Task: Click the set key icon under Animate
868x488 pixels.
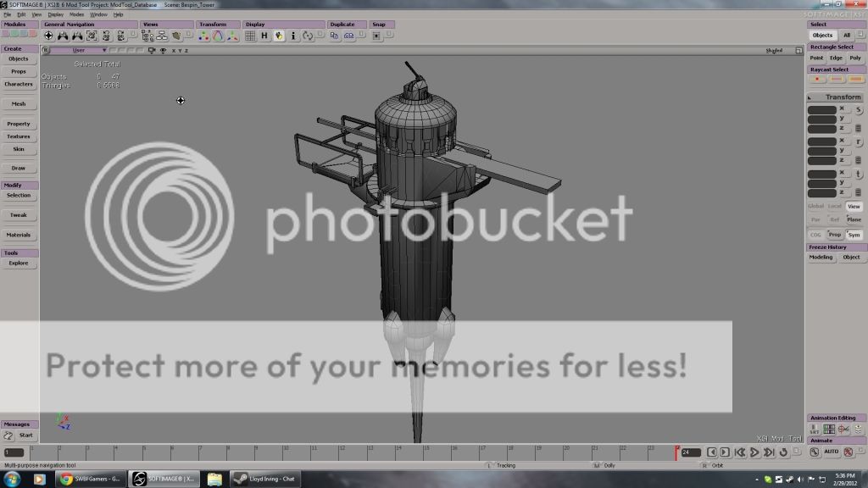Action: point(815,452)
